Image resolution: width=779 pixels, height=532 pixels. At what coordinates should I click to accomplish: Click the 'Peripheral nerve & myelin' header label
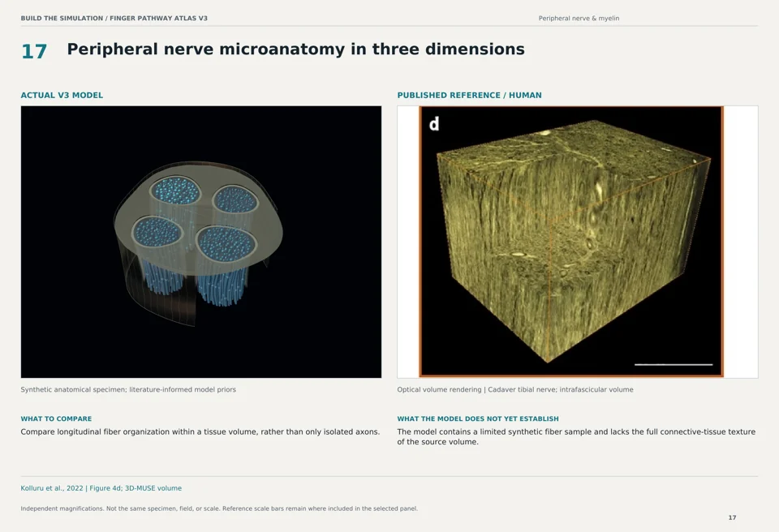(x=579, y=19)
